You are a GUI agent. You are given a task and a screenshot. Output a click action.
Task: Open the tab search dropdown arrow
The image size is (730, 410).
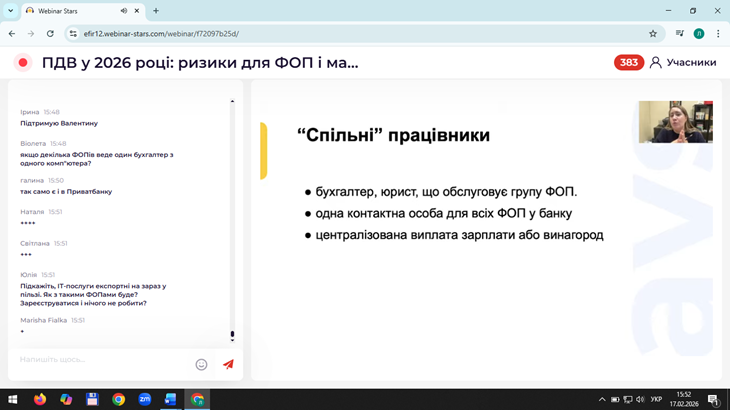[11, 11]
